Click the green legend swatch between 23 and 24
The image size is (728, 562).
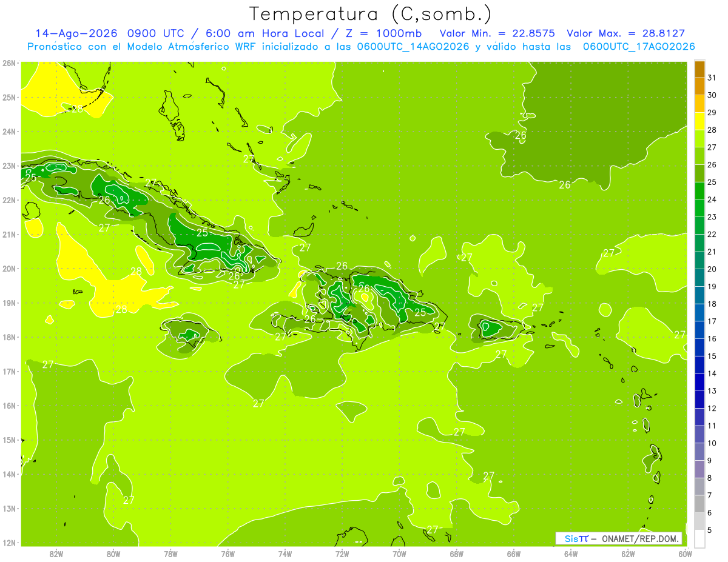click(699, 208)
